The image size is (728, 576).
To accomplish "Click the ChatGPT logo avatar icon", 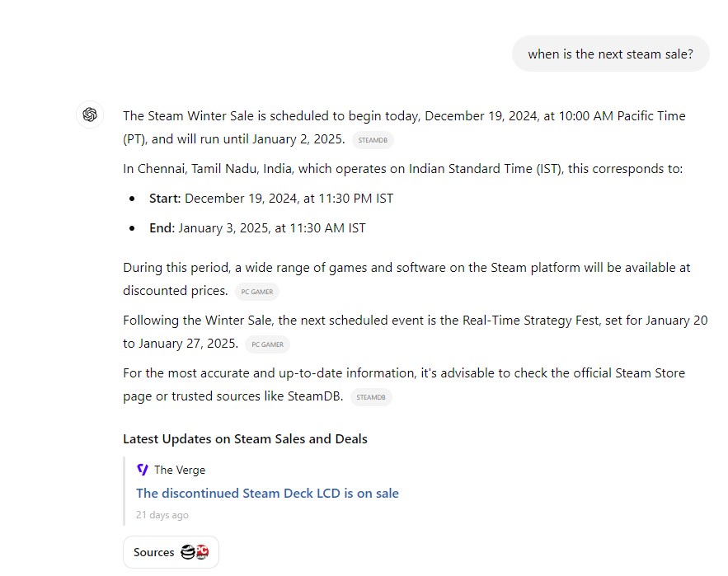I will tap(90, 115).
